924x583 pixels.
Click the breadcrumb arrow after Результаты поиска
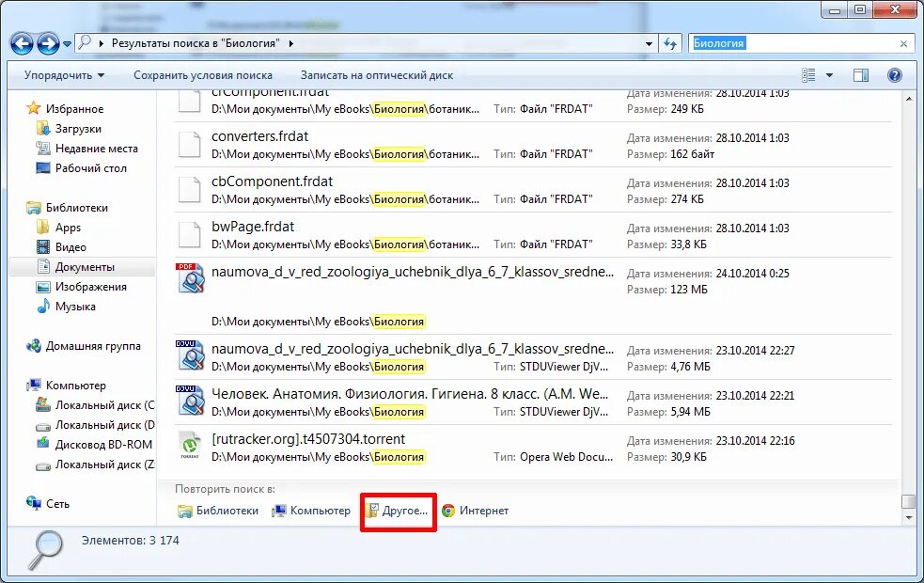coord(291,43)
